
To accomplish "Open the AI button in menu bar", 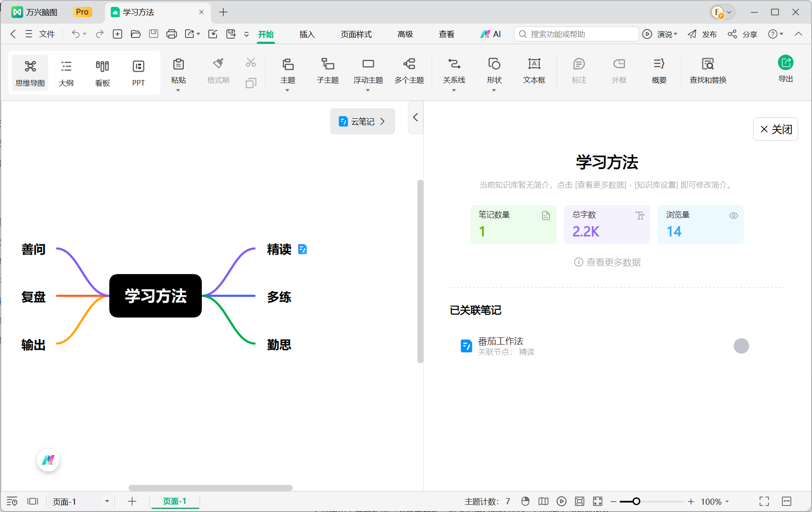I will (491, 34).
